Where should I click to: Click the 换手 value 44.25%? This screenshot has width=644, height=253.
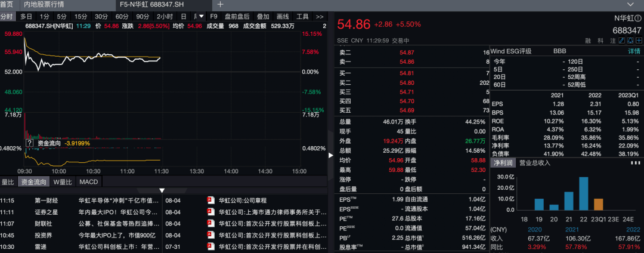point(476,122)
